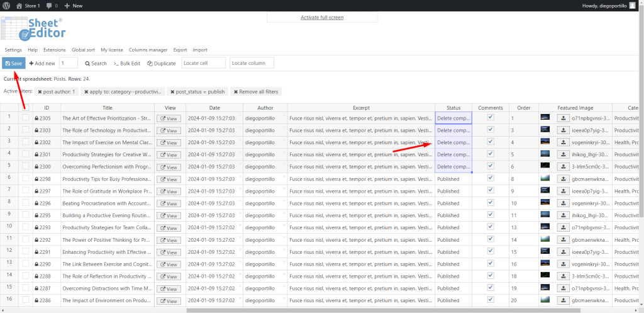Click upload image icon for post 2291
This screenshot has height=313, width=644.
(563, 252)
